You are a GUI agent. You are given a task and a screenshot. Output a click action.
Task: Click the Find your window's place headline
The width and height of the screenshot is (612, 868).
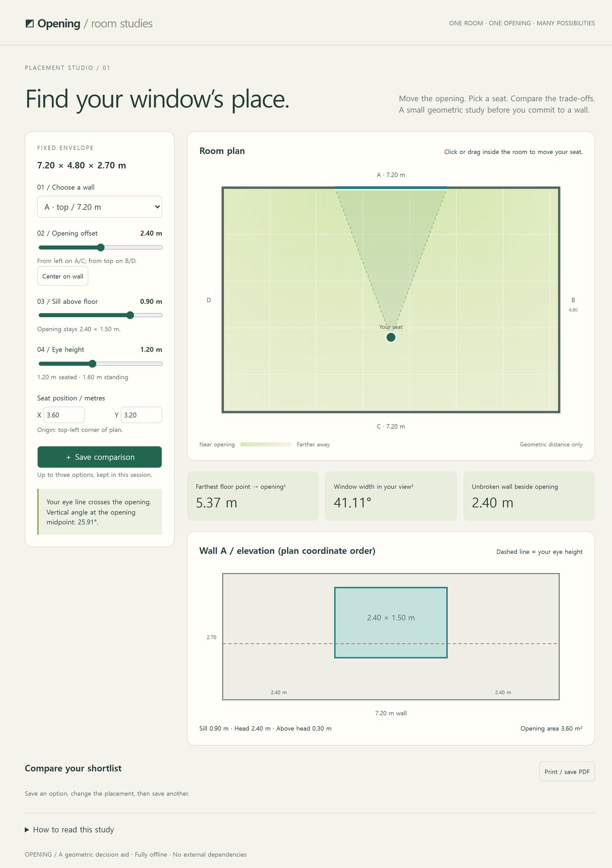point(157,99)
